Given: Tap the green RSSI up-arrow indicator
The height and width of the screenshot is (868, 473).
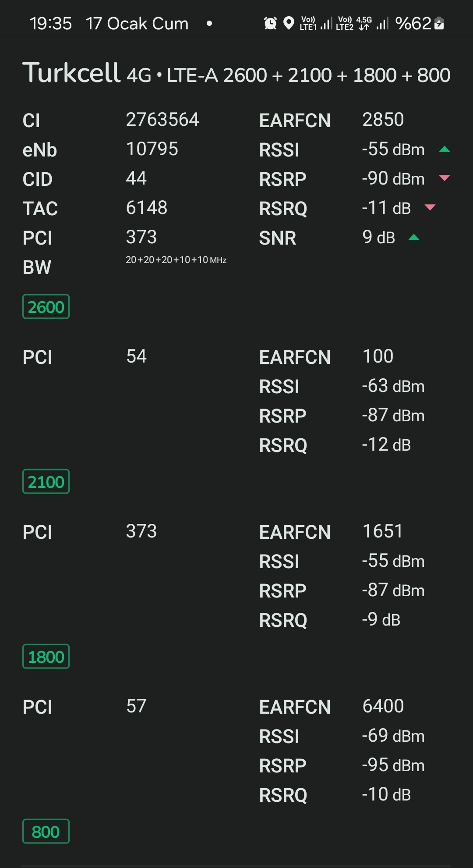Looking at the screenshot, I should pyautogui.click(x=445, y=149).
